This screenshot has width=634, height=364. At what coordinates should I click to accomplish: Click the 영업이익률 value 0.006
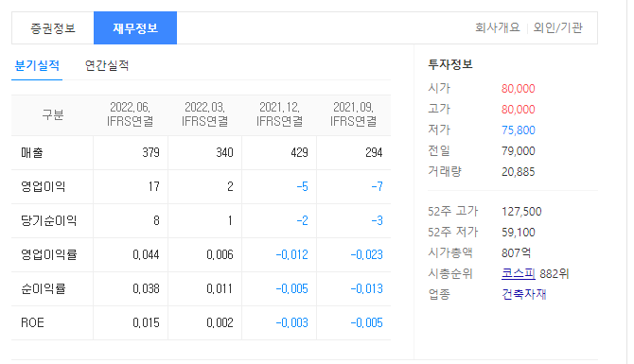coord(220,254)
